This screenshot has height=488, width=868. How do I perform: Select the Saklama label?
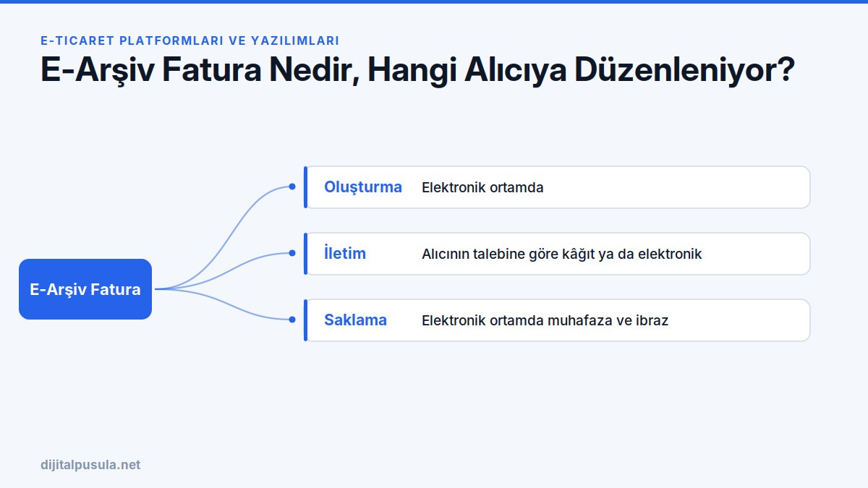355,320
